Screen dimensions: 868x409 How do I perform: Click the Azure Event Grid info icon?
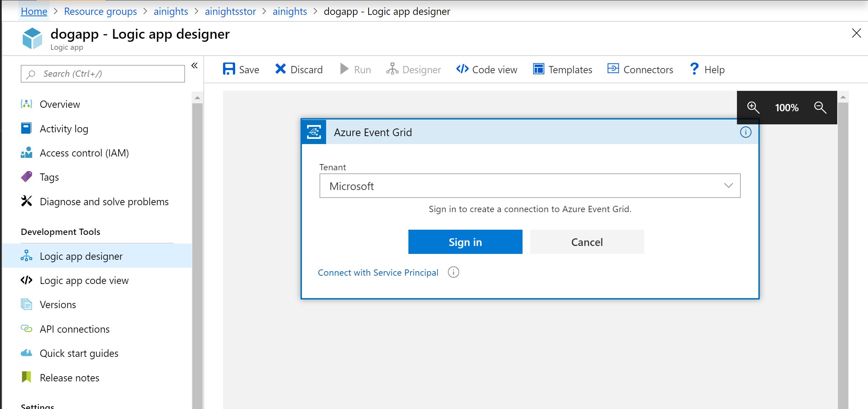tap(746, 132)
